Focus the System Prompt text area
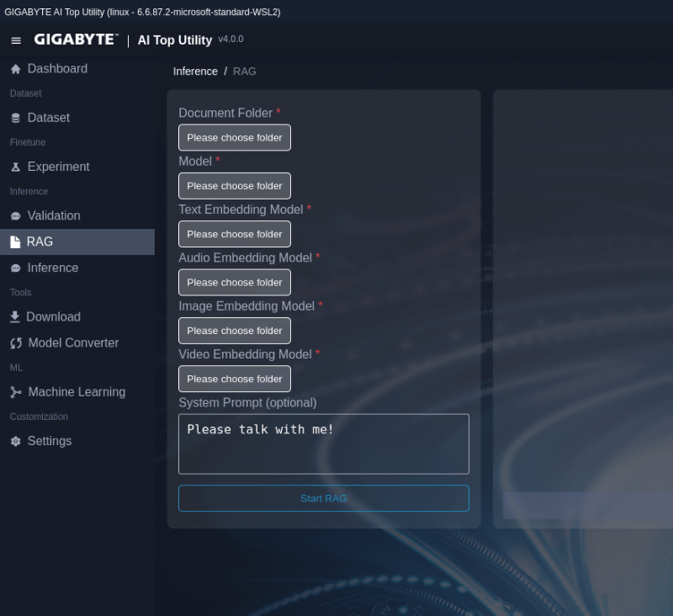 point(324,443)
